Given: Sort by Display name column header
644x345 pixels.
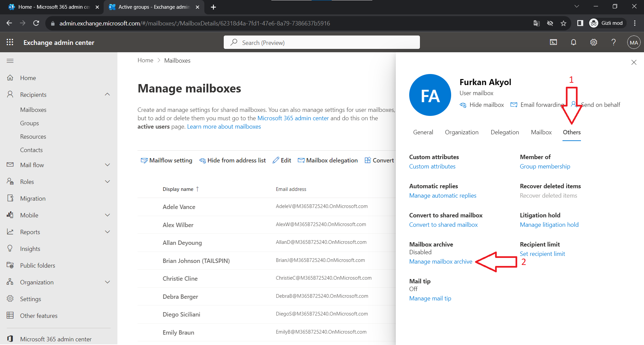Looking at the screenshot, I should point(178,189).
